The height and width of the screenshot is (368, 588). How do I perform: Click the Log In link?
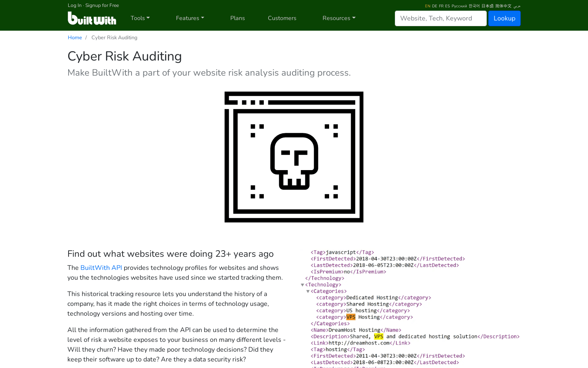[75, 5]
